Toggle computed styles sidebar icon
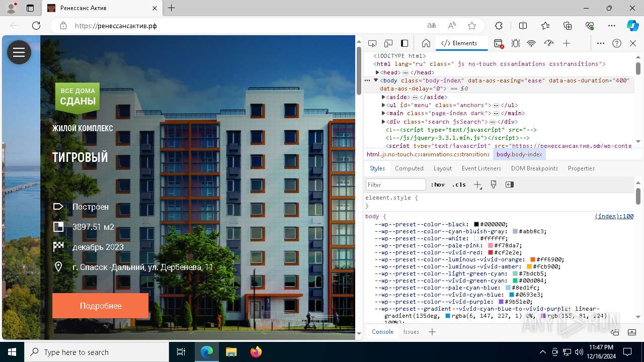Image resolution: width=644 pixels, height=362 pixels. coord(510,185)
